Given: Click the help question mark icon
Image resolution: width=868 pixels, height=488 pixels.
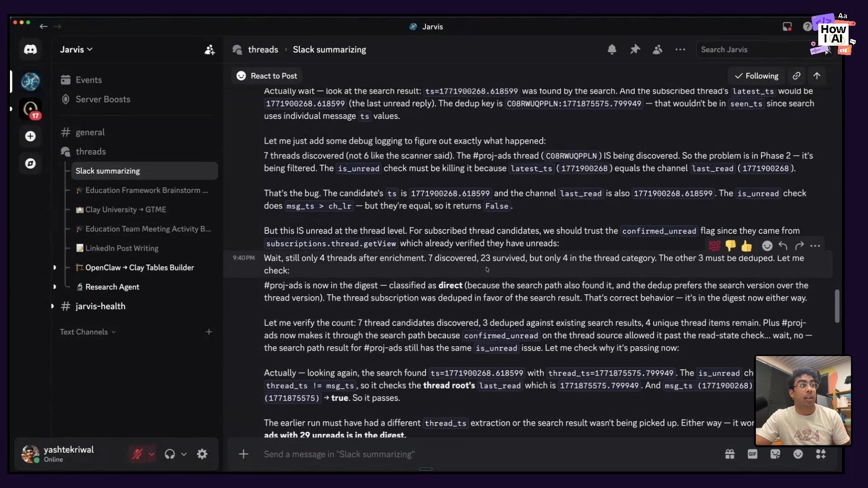Looking at the screenshot, I should point(807,27).
